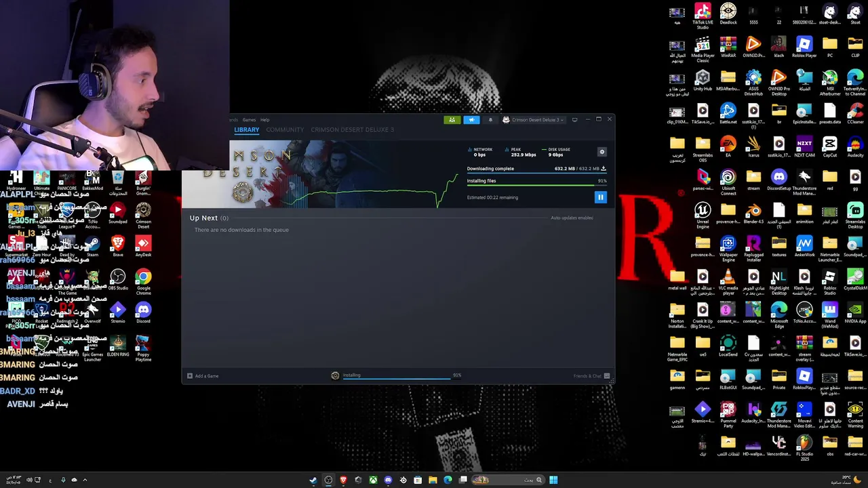Open LocalSend desktop icon
This screenshot has width=868, height=488.
(x=728, y=347)
